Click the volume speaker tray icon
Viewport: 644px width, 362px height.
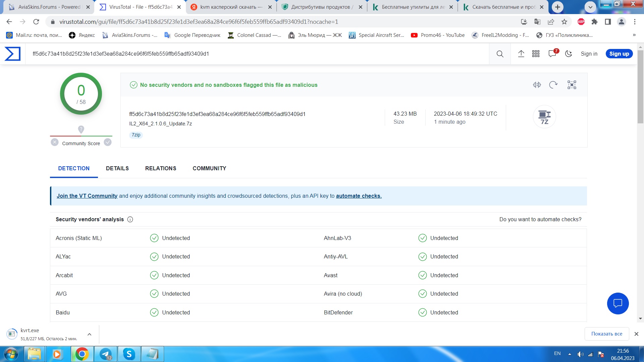[580, 354]
